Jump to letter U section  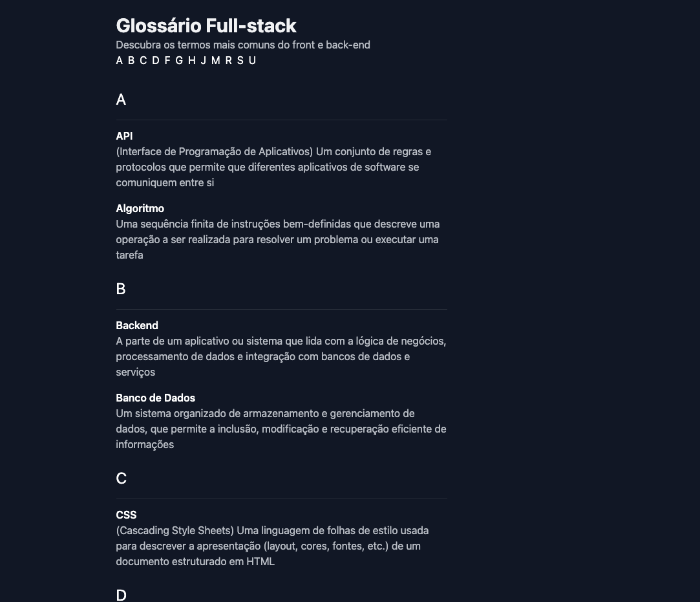coord(252,60)
